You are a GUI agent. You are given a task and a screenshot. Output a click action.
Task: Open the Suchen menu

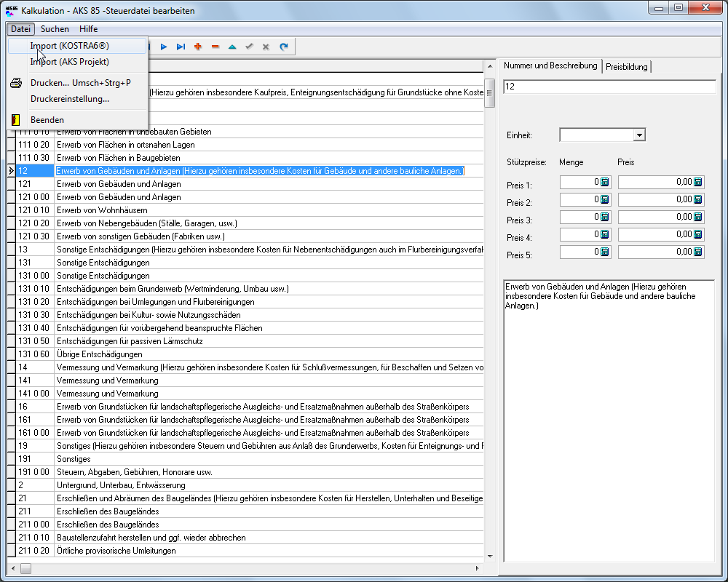pos(55,29)
